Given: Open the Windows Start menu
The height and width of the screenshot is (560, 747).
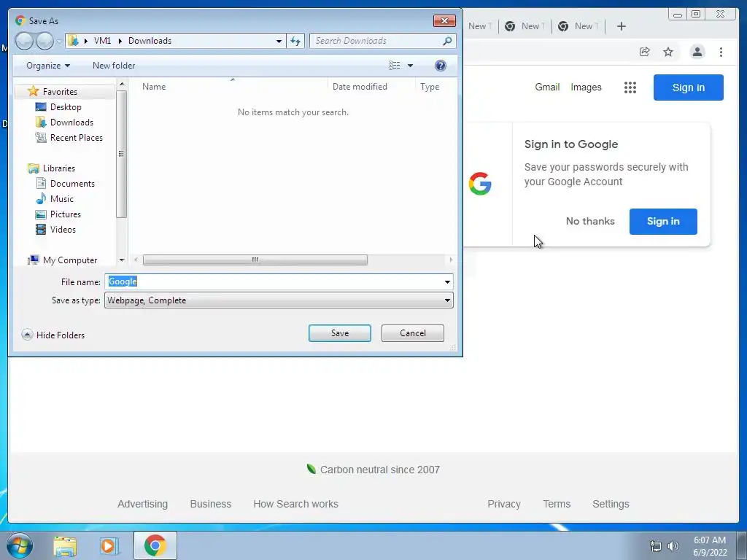Looking at the screenshot, I should coord(19,545).
